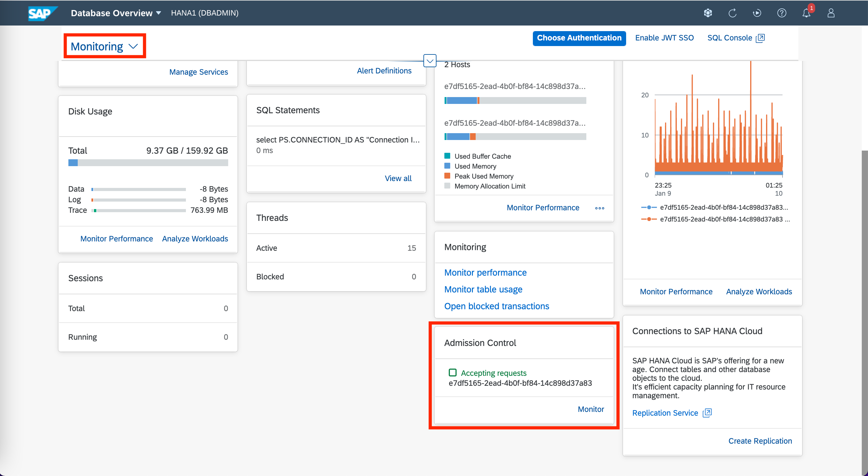The width and height of the screenshot is (868, 476).
Task: Click orange series legend entry in chart
Action: tap(715, 219)
